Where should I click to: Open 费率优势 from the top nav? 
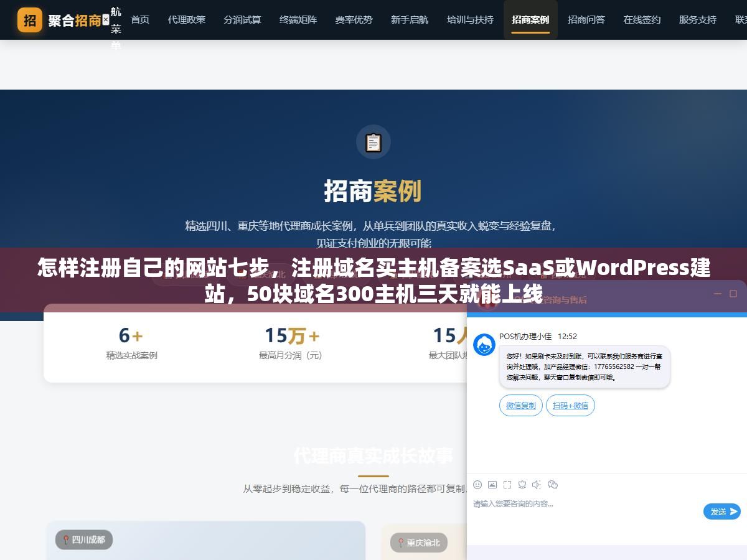[x=354, y=20]
